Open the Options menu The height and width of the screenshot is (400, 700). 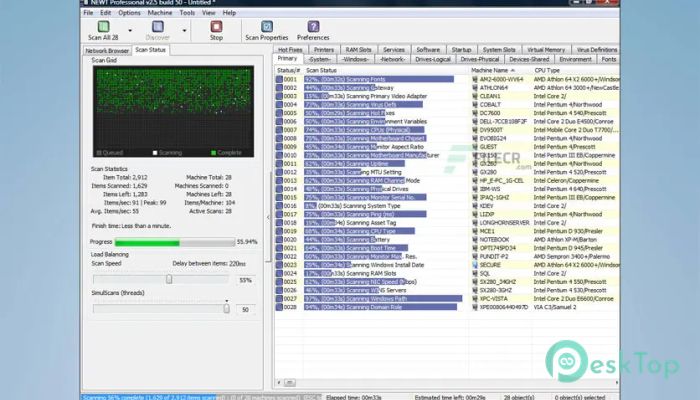(129, 13)
